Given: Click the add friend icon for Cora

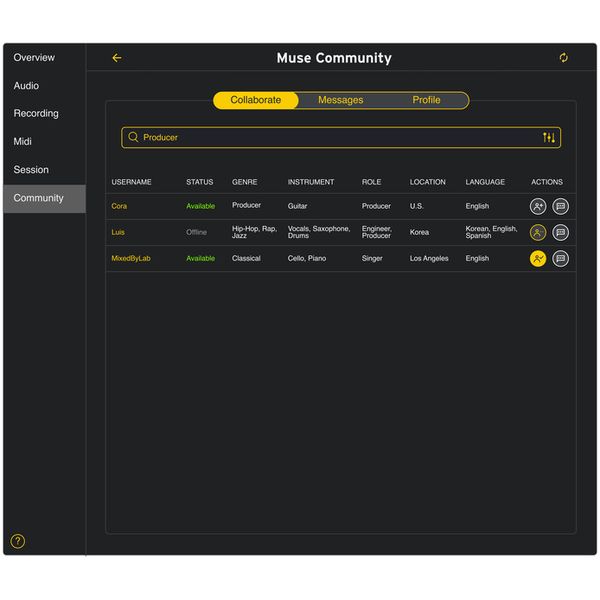Looking at the screenshot, I should (538, 206).
